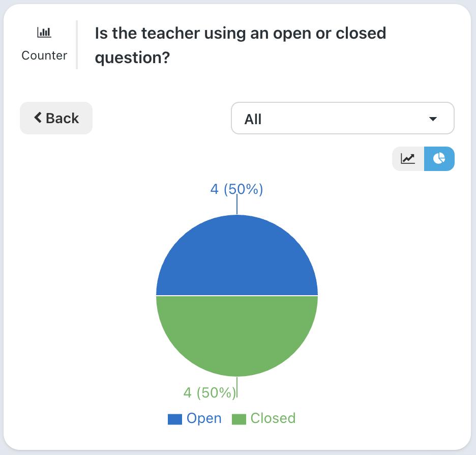Click the blue Open legend swatch
This screenshot has width=476, height=455.
[x=175, y=419]
